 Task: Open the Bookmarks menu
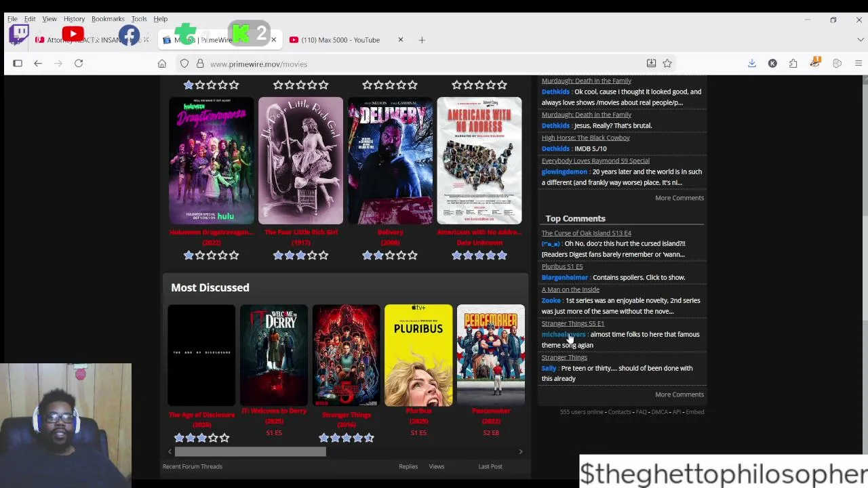[x=108, y=19]
